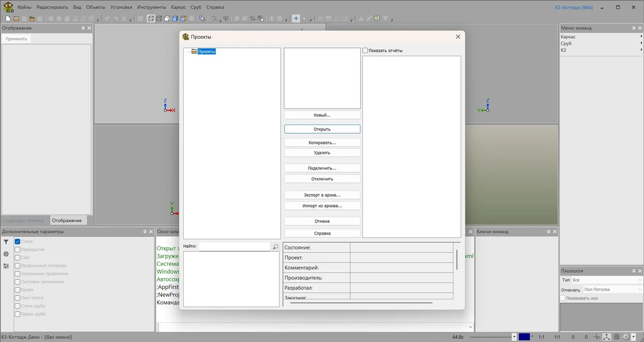Image resolution: width=644 pixels, height=342 pixels.
Task: Click the magnifier search icon next to Найти
Action: click(275, 246)
